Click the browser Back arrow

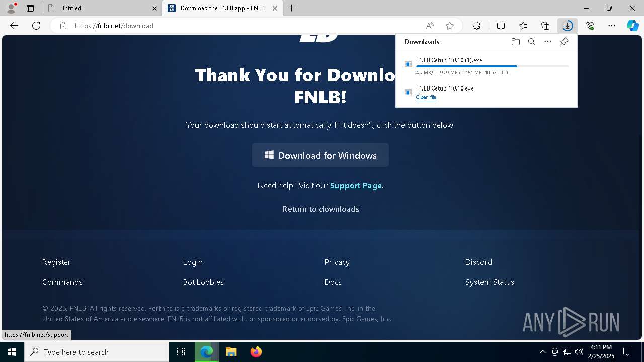point(14,26)
